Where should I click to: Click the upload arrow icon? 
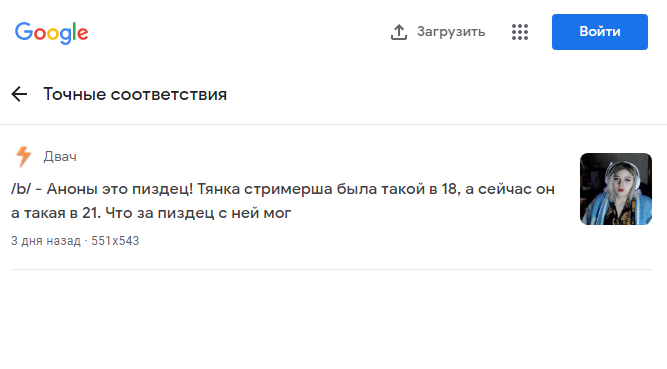pyautogui.click(x=399, y=32)
